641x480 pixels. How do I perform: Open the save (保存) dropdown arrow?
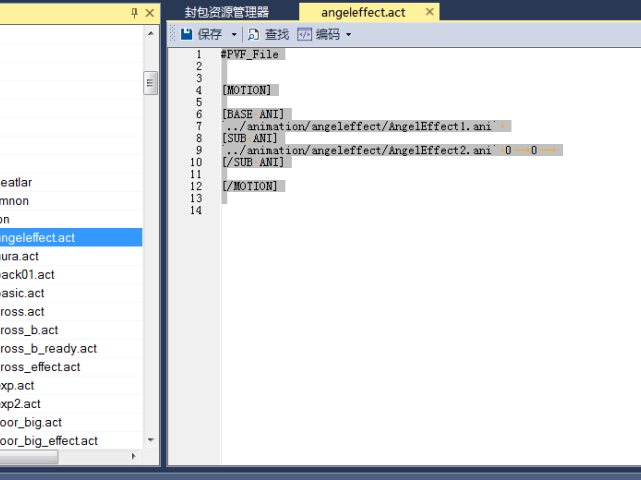(234, 35)
